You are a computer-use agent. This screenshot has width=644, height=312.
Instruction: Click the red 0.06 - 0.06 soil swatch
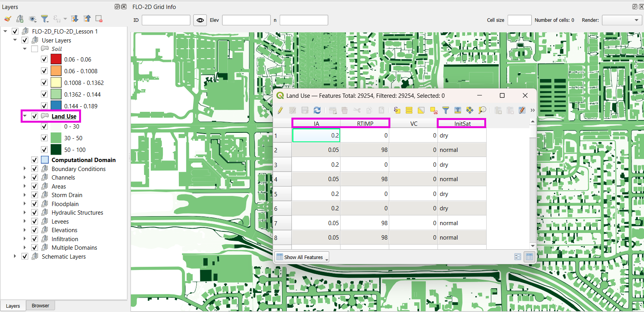[x=56, y=59]
